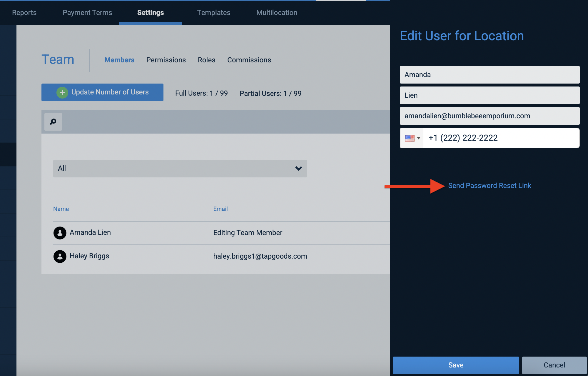Click the Partial Users: 1 / 99 text
The width and height of the screenshot is (588, 376).
[270, 94]
